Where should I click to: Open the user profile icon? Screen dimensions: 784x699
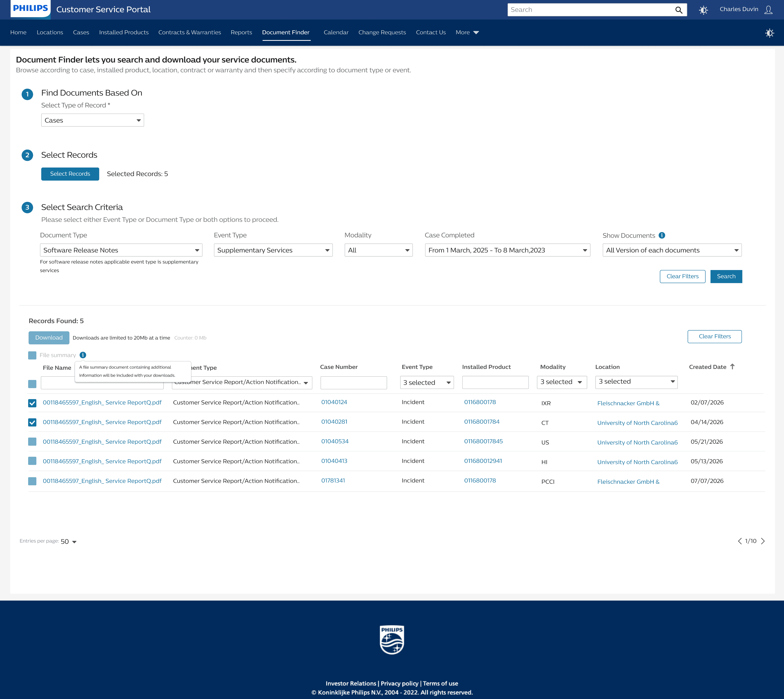(x=768, y=10)
